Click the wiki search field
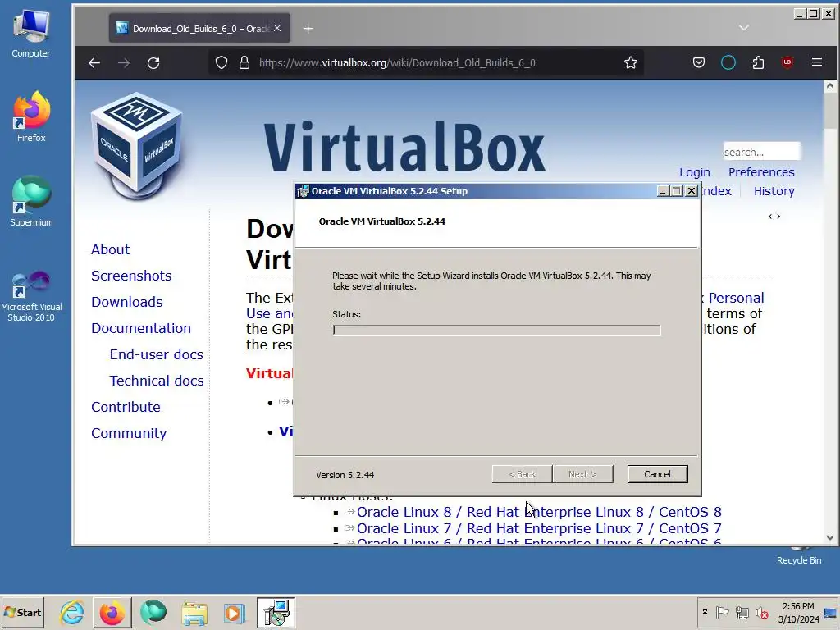Screen dimensions: 840x630 click(x=761, y=152)
